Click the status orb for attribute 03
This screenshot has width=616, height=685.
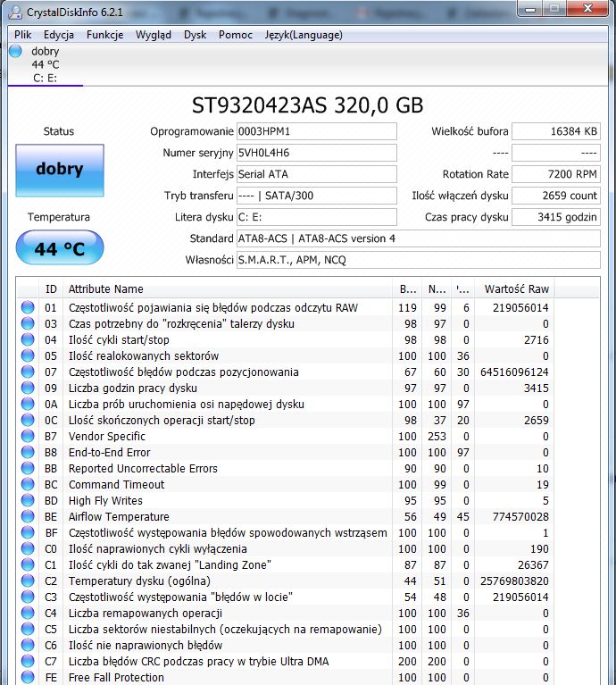tap(28, 323)
